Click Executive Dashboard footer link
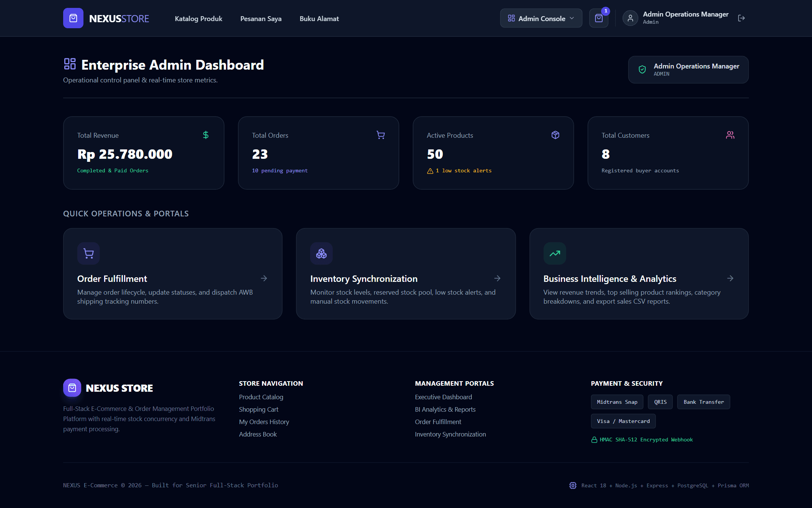This screenshot has height=508, width=812. (x=443, y=397)
